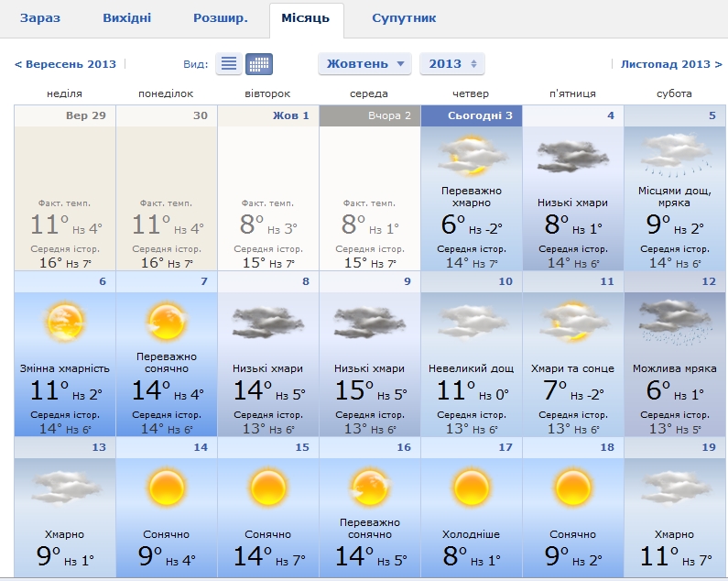Select the Розшир. tab
The image size is (728, 581).
tap(220, 18)
